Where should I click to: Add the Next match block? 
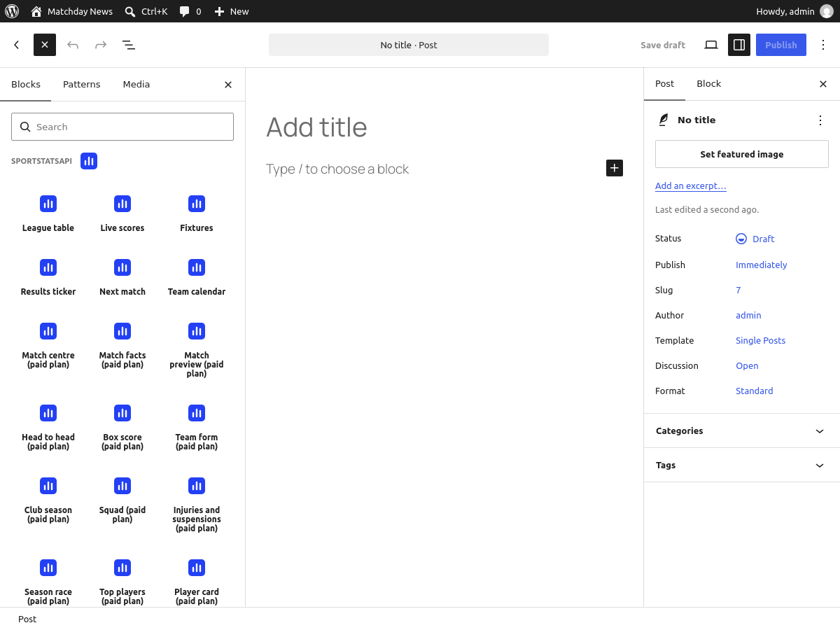pos(122,277)
